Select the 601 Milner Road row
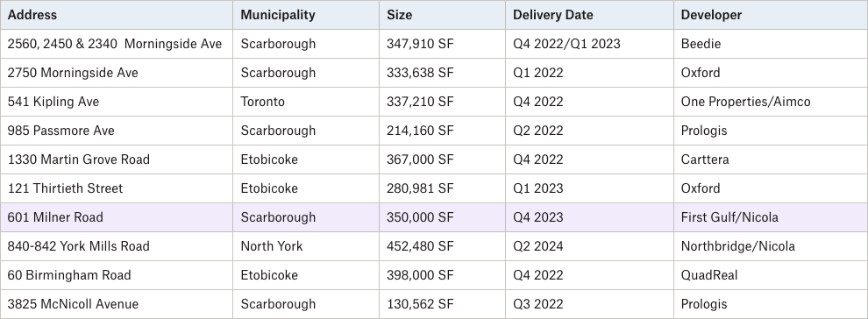The height and width of the screenshot is (319, 868). coord(434,217)
